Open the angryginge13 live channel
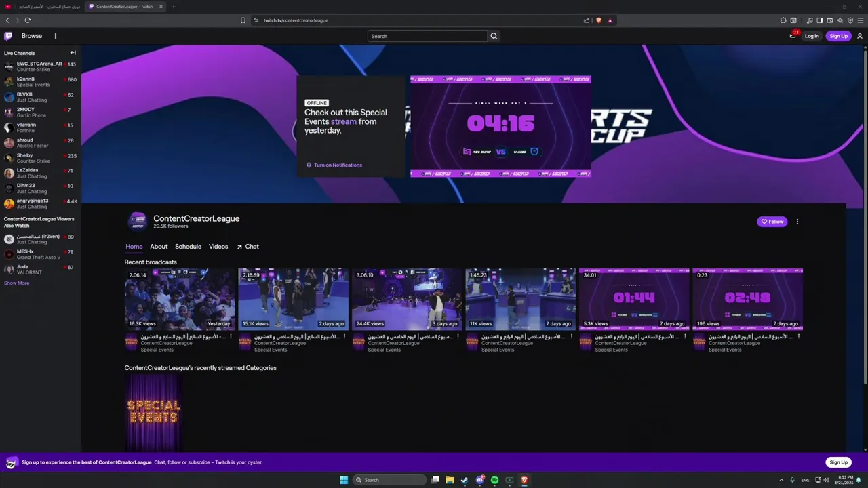The image size is (868, 488). pyautogui.click(x=41, y=203)
